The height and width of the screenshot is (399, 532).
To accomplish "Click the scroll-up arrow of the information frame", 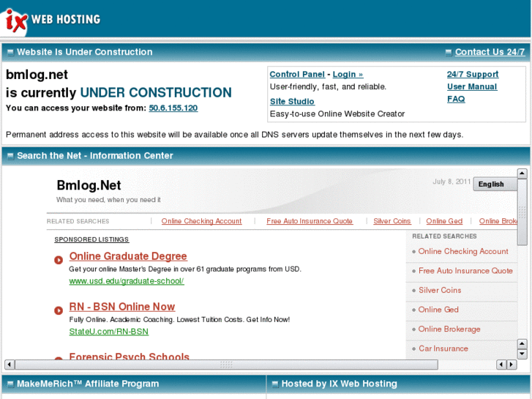I will (522, 174).
